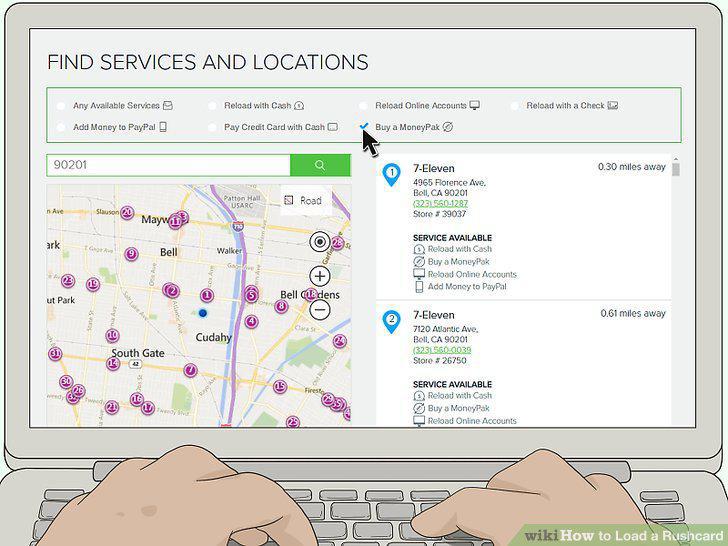Click map marker 20 near Slauson

127,213
